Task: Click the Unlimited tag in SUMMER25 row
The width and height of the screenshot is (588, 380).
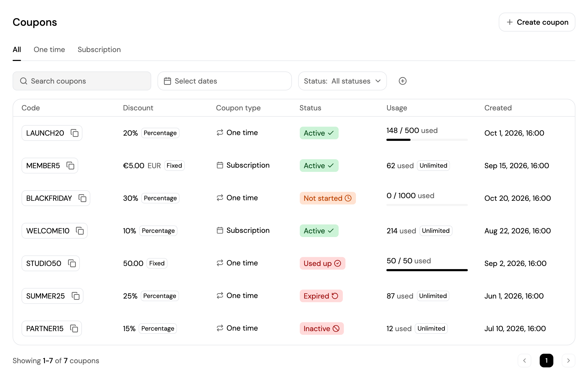Action: tap(433, 296)
